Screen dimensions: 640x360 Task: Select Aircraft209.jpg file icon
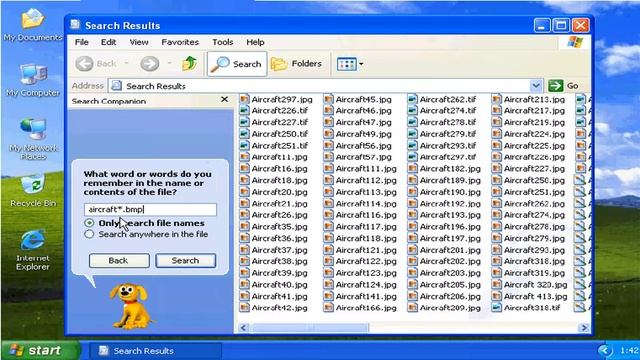(412, 308)
